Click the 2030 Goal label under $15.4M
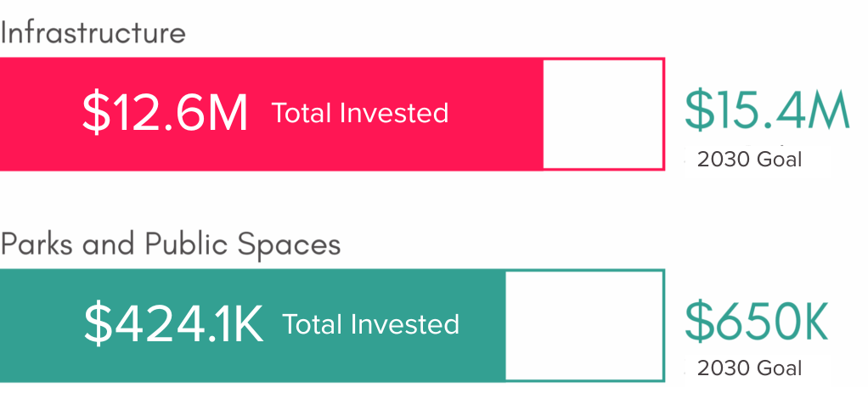The image size is (868, 410). [749, 160]
